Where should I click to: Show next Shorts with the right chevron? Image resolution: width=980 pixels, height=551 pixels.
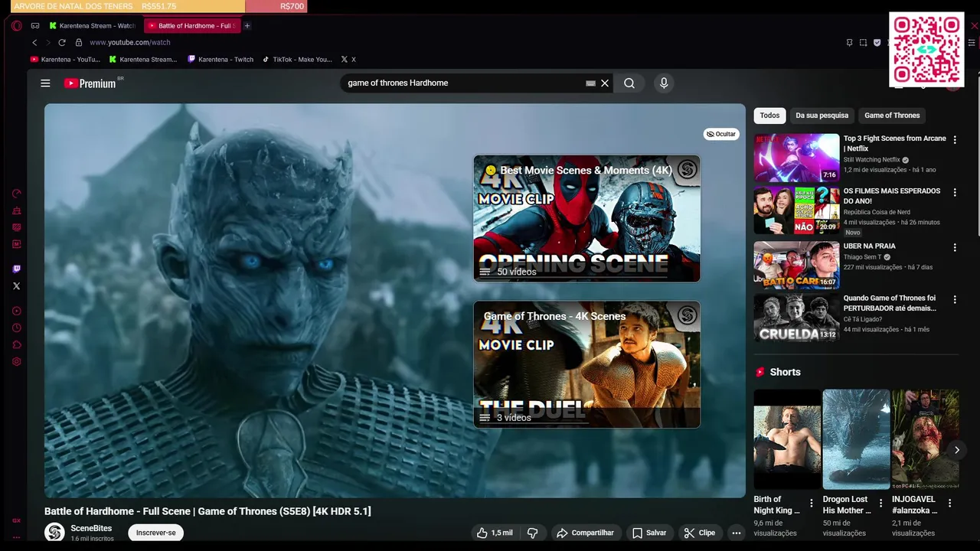(x=956, y=450)
